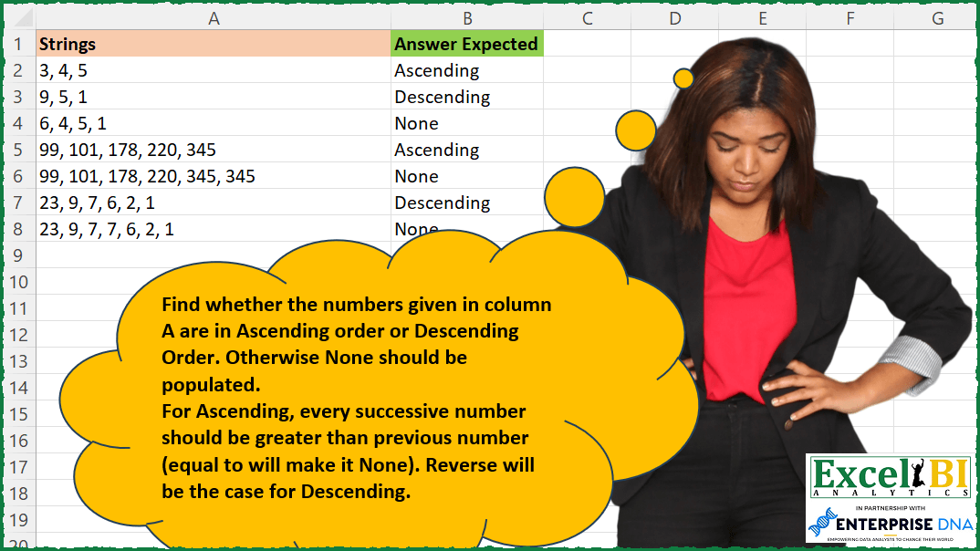The width and height of the screenshot is (980, 551).
Task: Click the Enterprise DNA logo
Action: [x=890, y=523]
